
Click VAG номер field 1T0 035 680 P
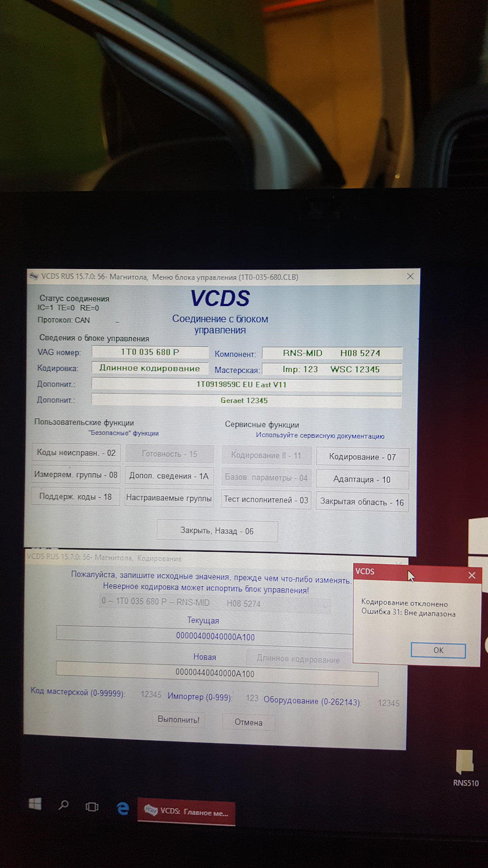pos(150,352)
